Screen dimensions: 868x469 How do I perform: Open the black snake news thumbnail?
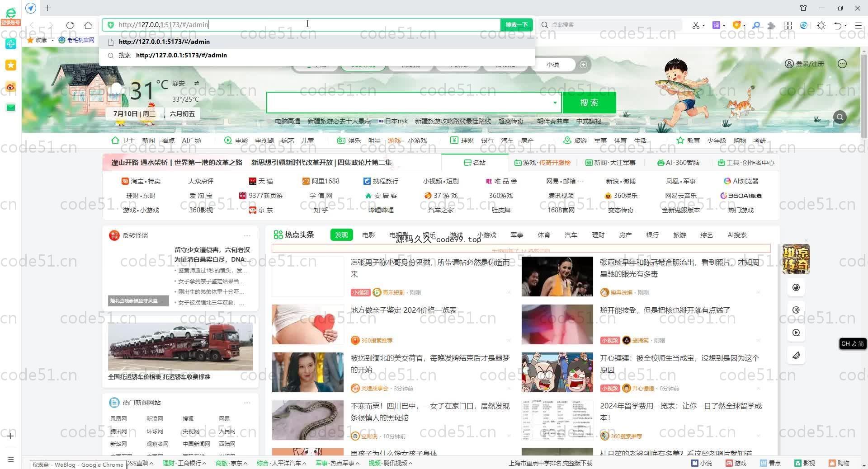(308, 420)
